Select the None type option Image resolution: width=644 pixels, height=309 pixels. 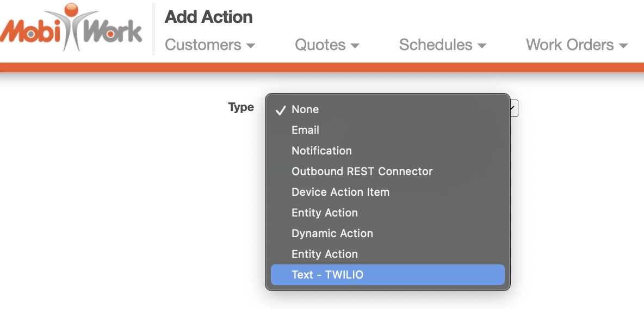[305, 109]
